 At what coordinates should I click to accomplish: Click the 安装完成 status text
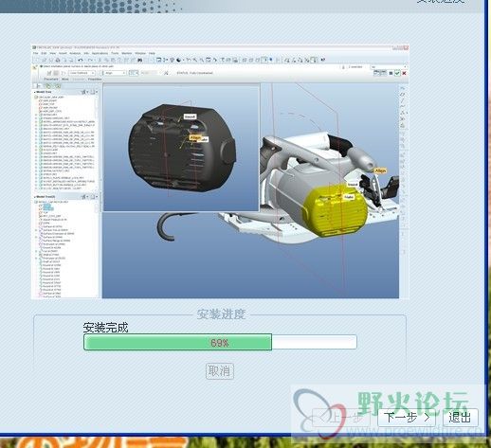(105, 328)
